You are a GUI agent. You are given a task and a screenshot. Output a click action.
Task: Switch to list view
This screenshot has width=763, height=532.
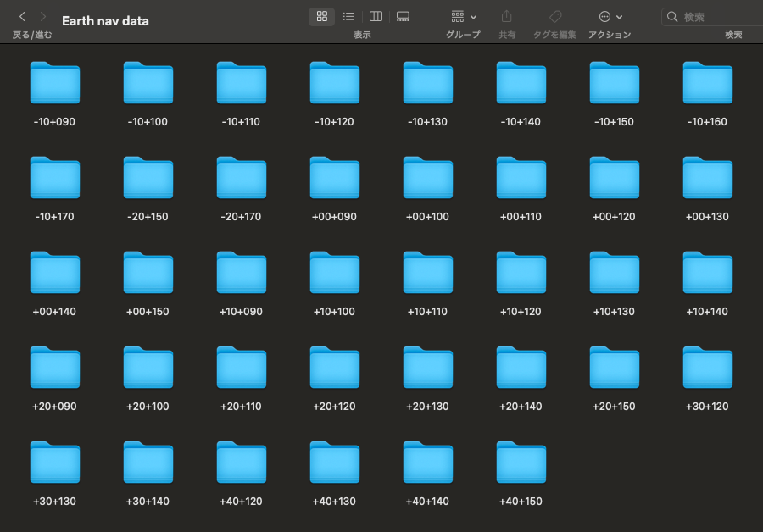(x=348, y=17)
